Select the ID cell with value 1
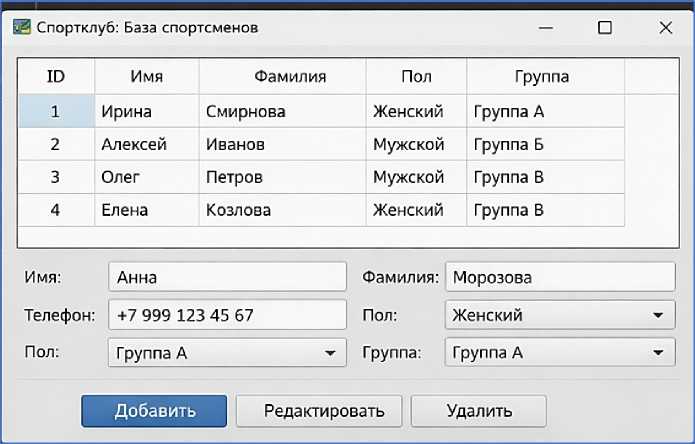This screenshot has width=695, height=444. 56,111
